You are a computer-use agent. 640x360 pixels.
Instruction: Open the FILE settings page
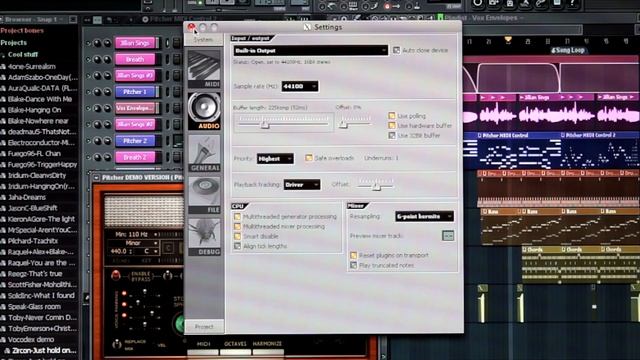pos(204,195)
